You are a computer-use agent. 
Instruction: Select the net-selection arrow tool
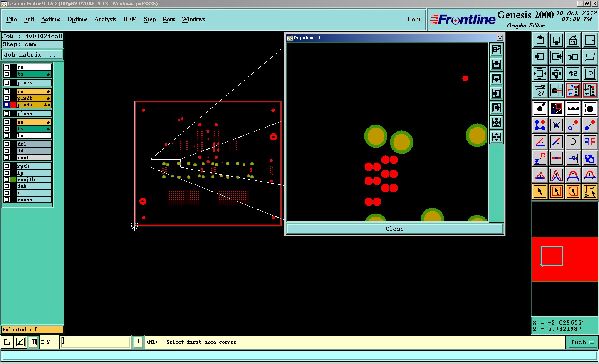click(590, 192)
